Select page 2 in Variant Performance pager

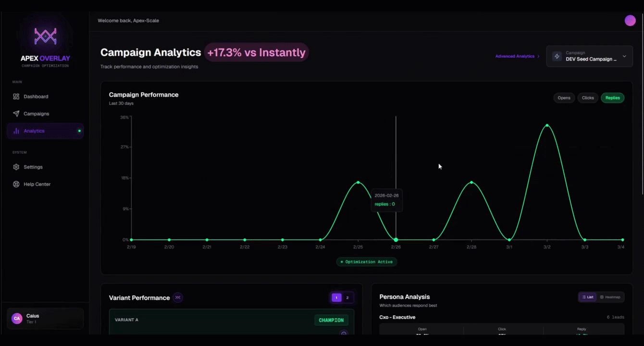click(347, 297)
